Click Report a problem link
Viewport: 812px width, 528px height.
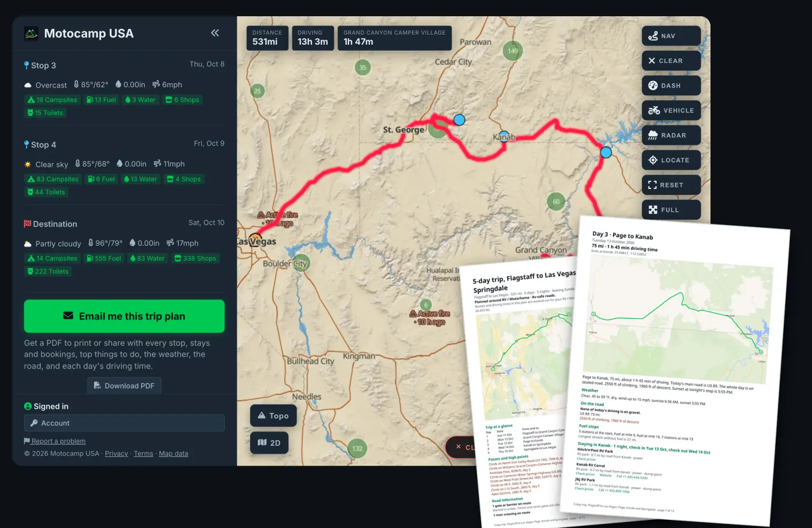tap(55, 441)
